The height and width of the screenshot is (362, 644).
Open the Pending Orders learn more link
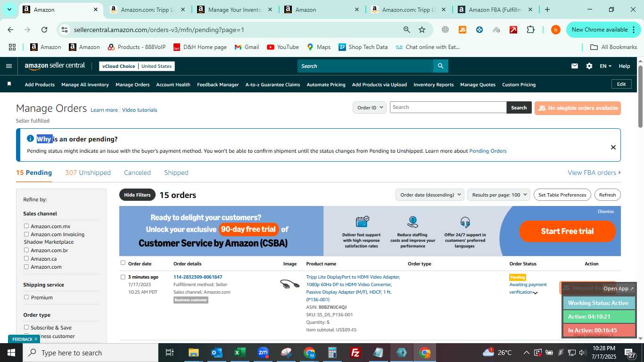[x=487, y=151]
